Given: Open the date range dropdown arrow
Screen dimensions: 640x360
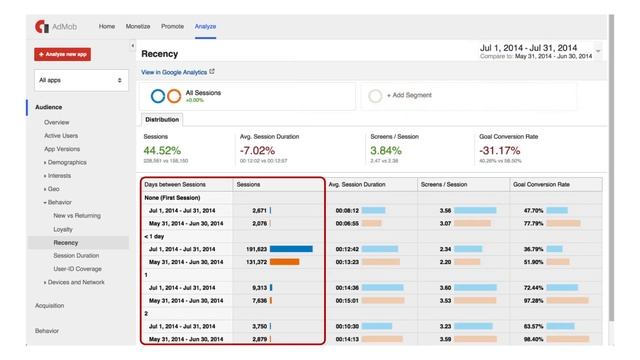Looking at the screenshot, I should [x=598, y=51].
